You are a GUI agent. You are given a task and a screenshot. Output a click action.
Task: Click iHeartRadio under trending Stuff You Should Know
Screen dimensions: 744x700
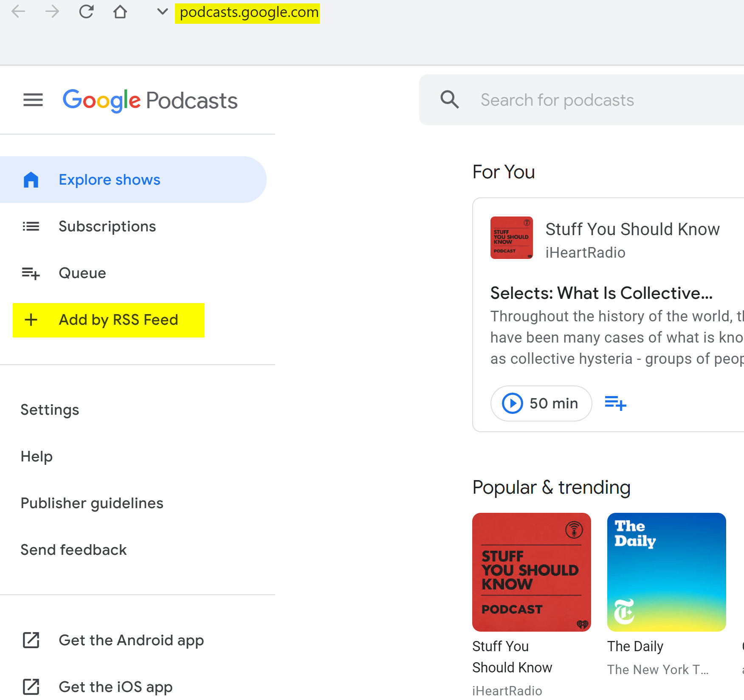pyautogui.click(x=507, y=691)
